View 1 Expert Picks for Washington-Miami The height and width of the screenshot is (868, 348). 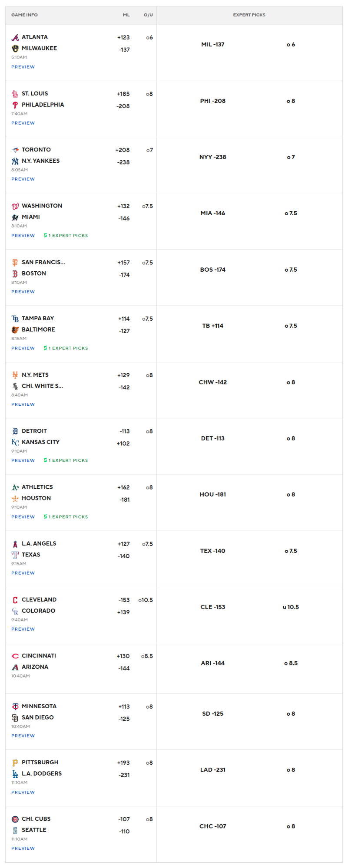pos(66,236)
